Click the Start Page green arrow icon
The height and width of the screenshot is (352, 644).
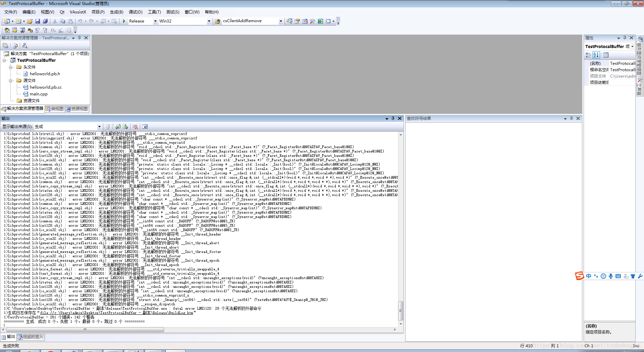coord(320,21)
